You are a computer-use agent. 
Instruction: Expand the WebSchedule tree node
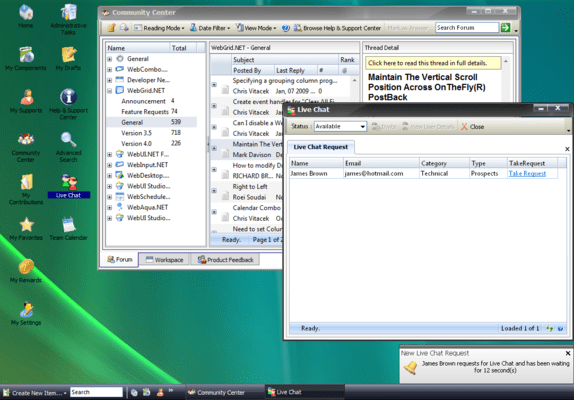[109, 197]
